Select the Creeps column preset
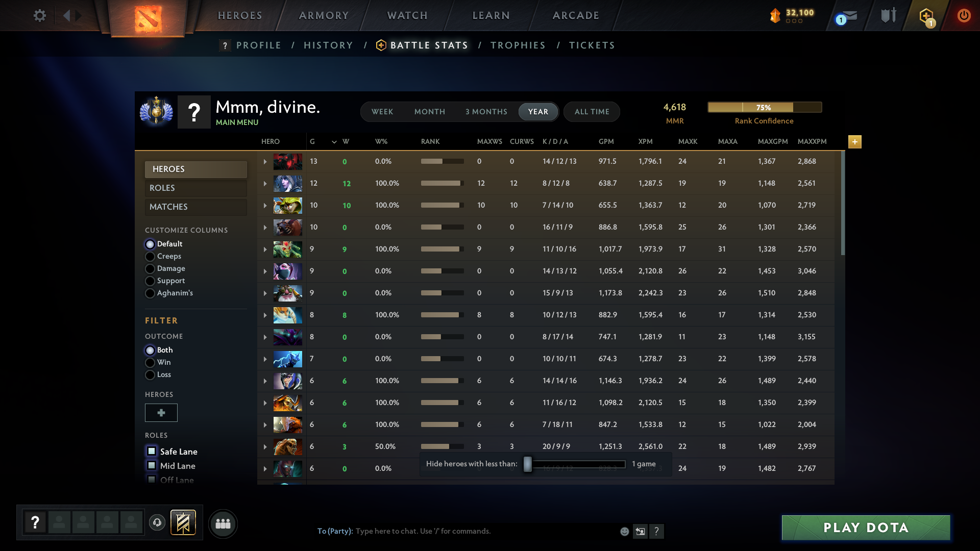Screen dimensions: 980x551 coord(150,256)
